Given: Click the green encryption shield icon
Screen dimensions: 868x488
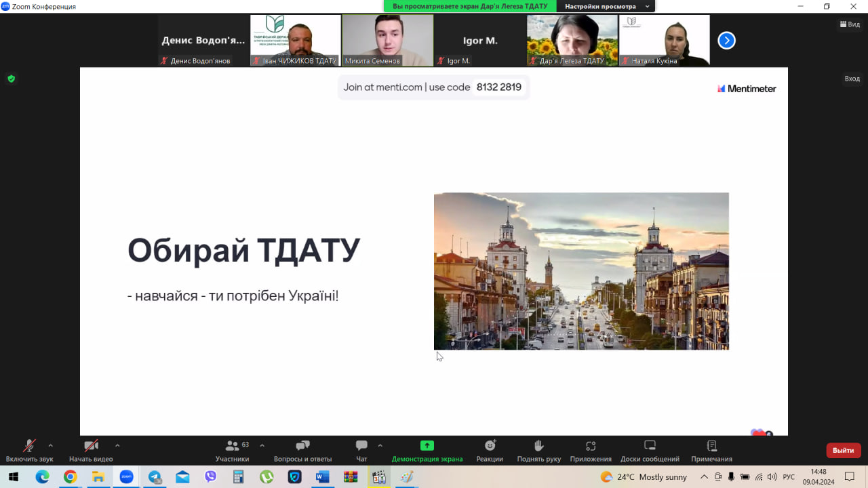Looking at the screenshot, I should [11, 79].
